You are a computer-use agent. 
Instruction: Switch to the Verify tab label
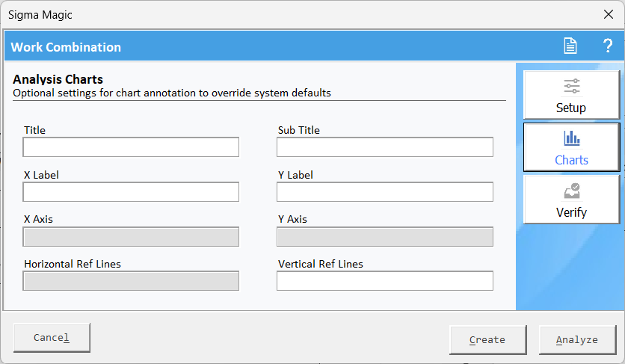(x=571, y=212)
